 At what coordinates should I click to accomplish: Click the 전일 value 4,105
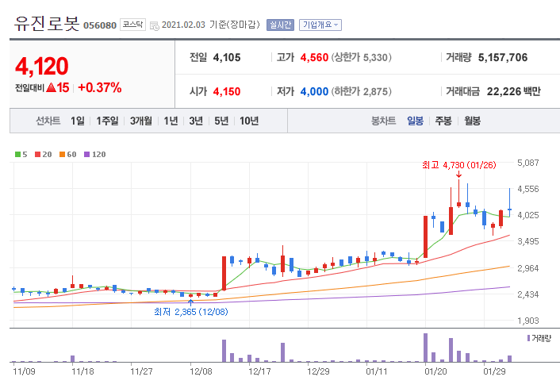227,58
